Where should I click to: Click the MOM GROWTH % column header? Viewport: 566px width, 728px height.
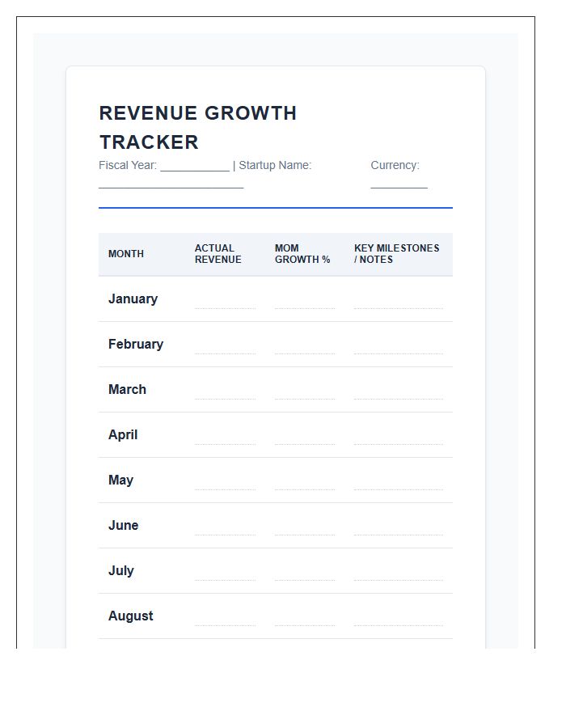pos(302,254)
